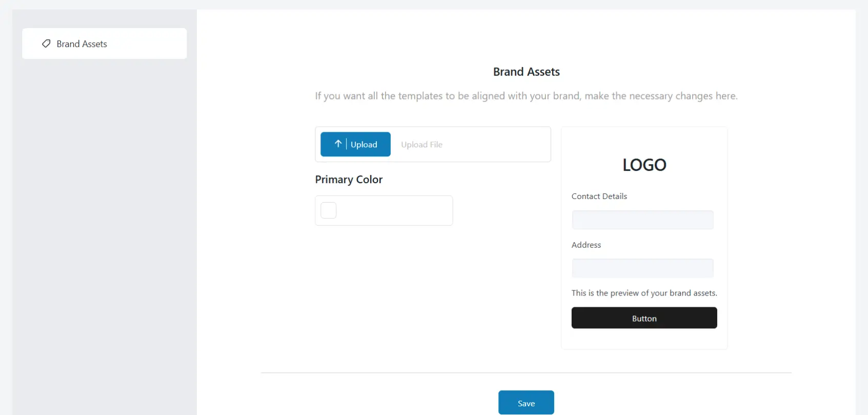Click the preview caption text
This screenshot has height=415, width=868.
[x=644, y=293]
